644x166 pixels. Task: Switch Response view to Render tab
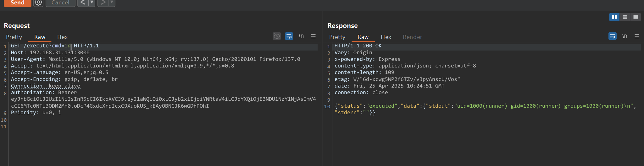(x=412, y=37)
